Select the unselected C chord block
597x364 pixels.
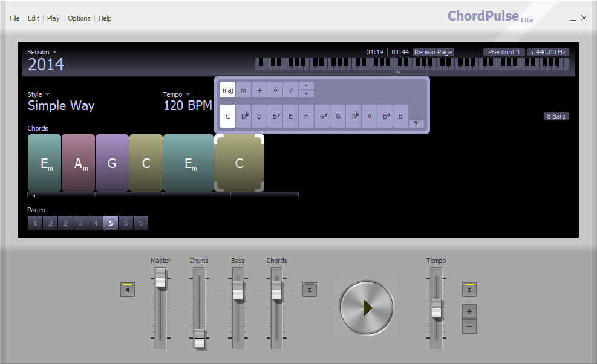click(x=146, y=163)
